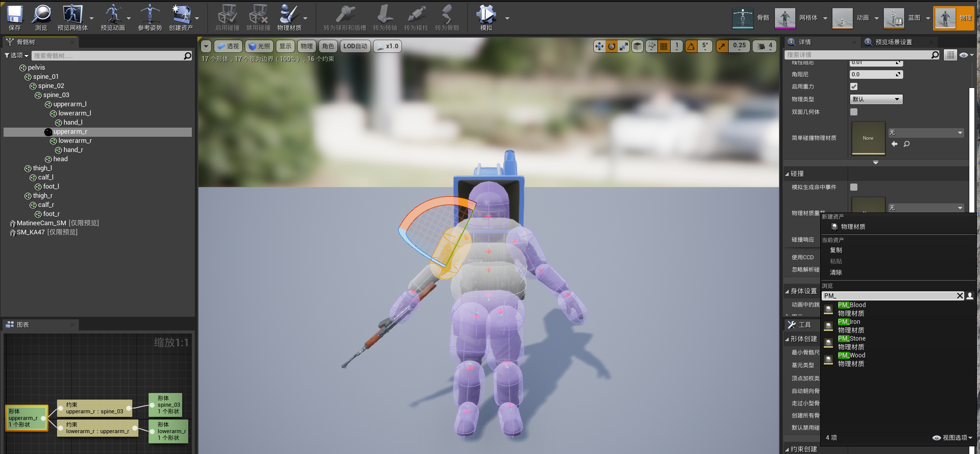Switch to 网格体 mesh mode icon

click(x=785, y=18)
